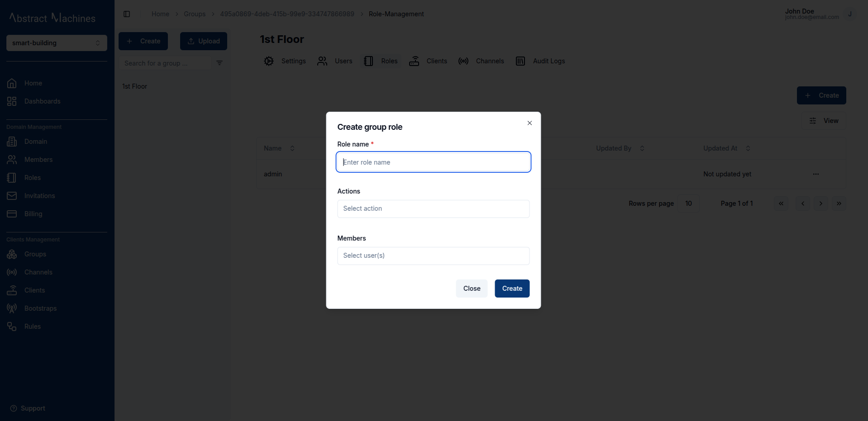The height and width of the screenshot is (421, 868).
Task: Click the Groups breadcrumb link
Action: coord(195,14)
